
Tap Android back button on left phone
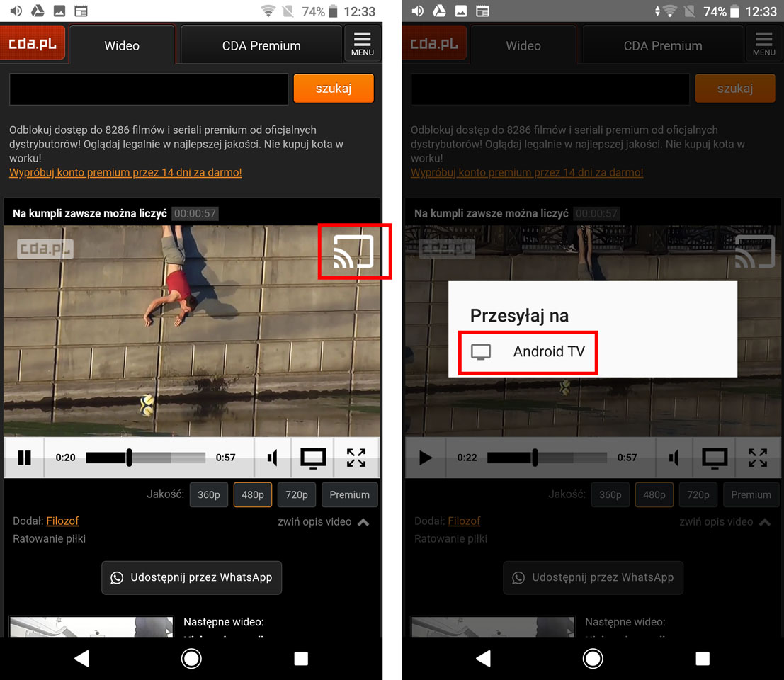82,659
